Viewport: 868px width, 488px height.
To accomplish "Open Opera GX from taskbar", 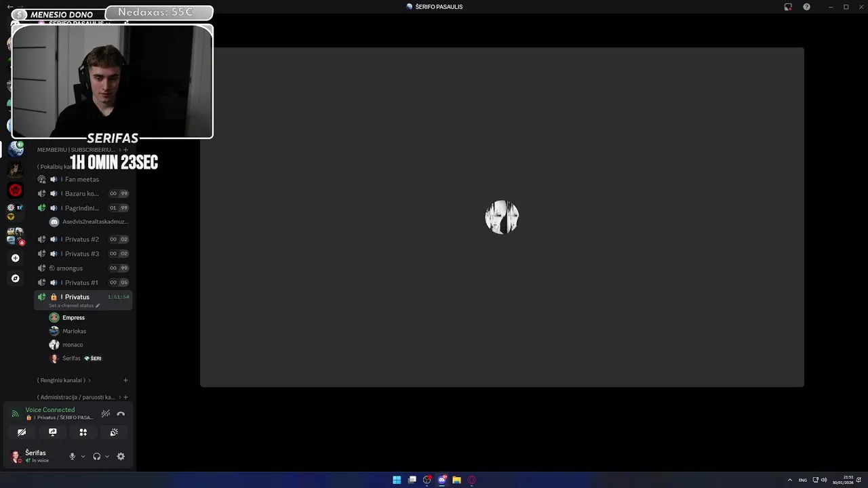I will point(472,480).
